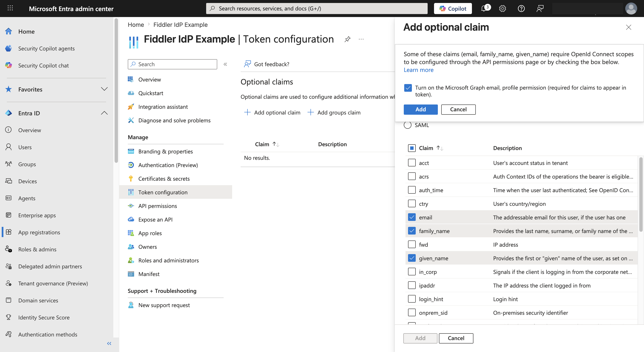Viewport: 644px width, 352px height.
Task: Check the ipaddr claim checkbox
Action: point(411,285)
